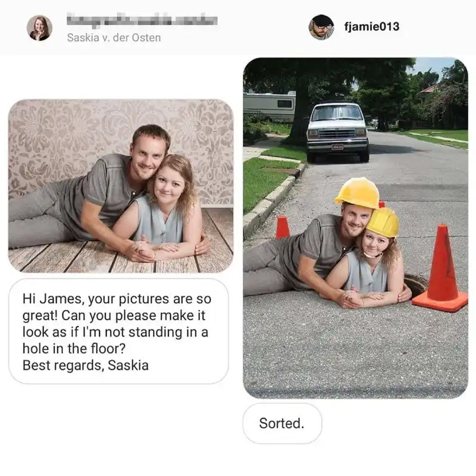Click the woman's yellow hard hat
Screen dimensions: 476x476
[383, 222]
